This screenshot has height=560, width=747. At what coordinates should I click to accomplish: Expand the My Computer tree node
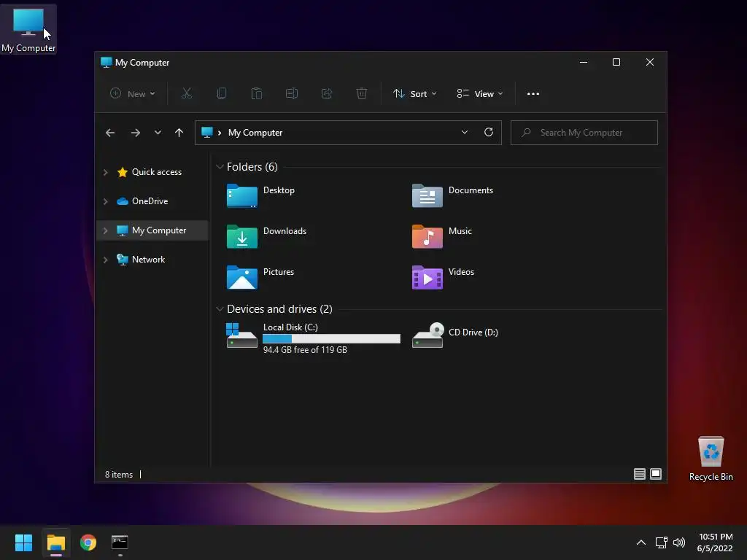tap(105, 230)
